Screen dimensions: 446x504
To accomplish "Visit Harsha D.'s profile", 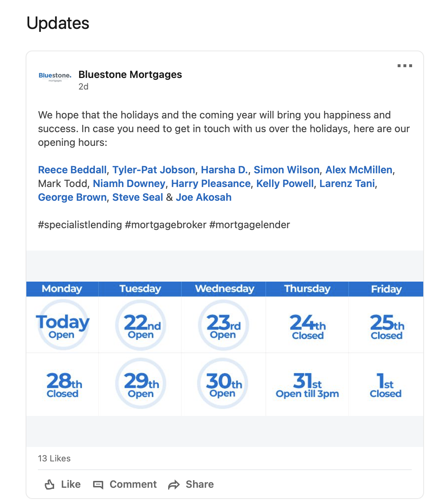I will 224,170.
